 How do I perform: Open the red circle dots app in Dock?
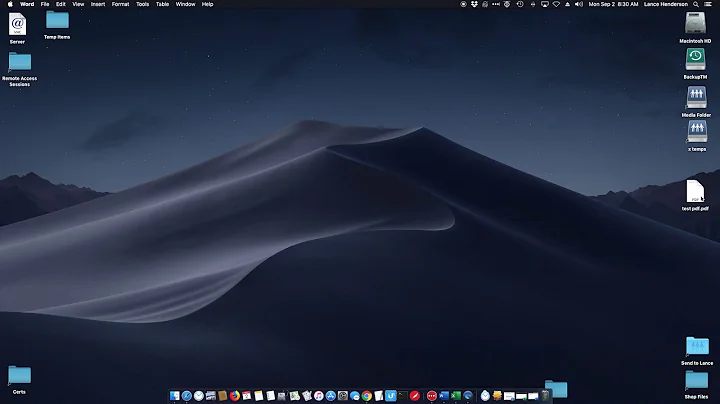point(432,396)
